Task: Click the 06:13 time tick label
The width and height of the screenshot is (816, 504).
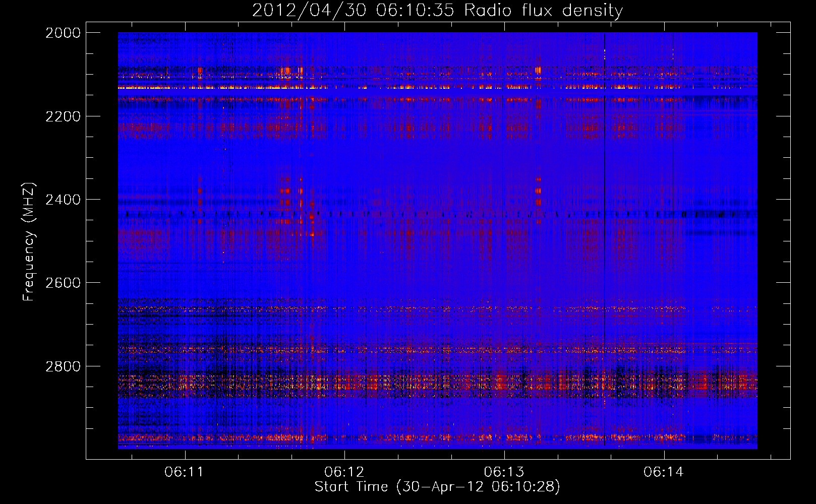Action: coord(504,472)
